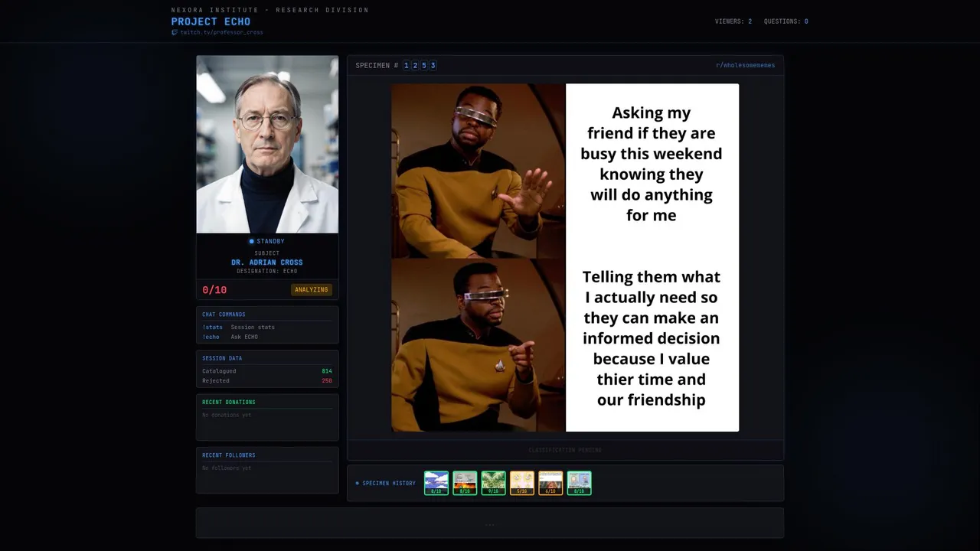Image resolution: width=980 pixels, height=551 pixels.
Task: Open the last history thumbnail, rated 8/10
Action: [x=579, y=483]
